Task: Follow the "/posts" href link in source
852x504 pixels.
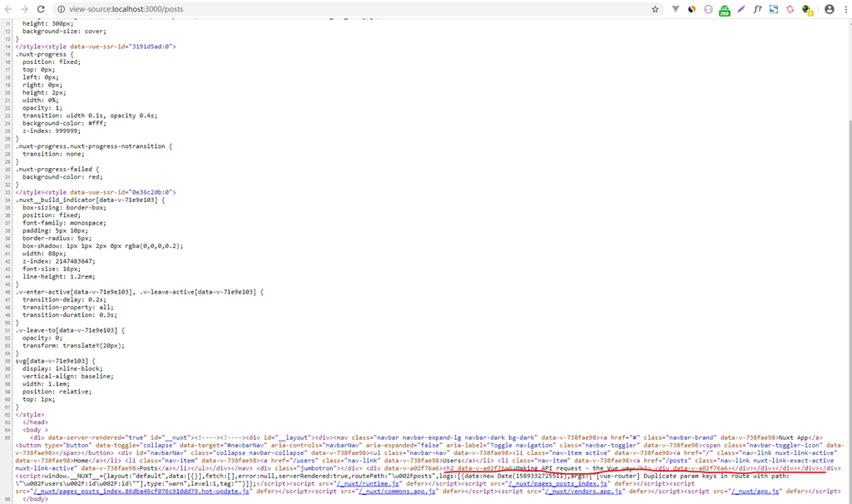Action: pos(677,461)
